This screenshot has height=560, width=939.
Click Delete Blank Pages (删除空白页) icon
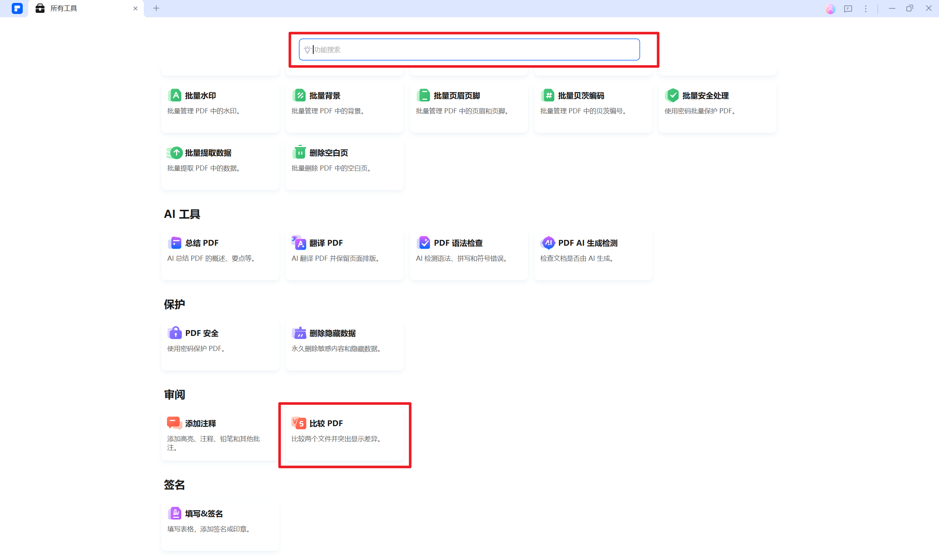pos(299,153)
